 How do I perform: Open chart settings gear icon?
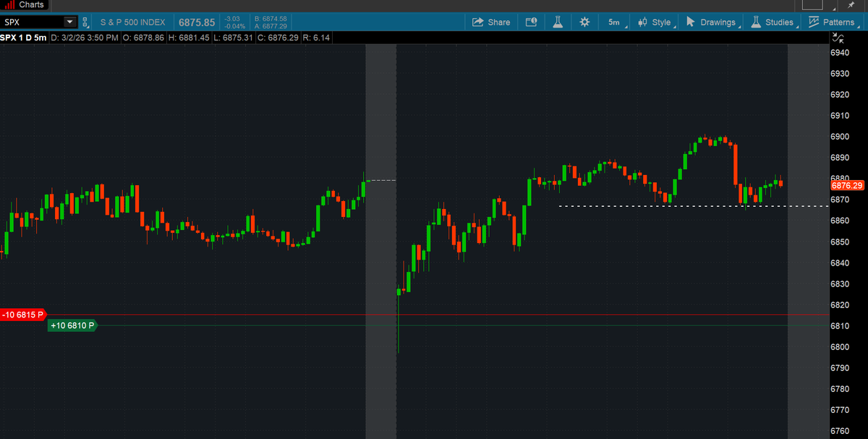coord(584,22)
